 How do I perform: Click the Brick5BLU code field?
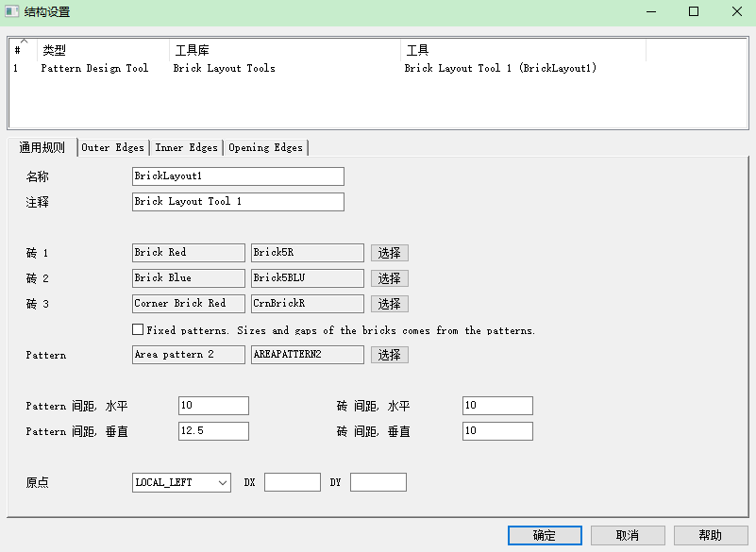[308, 278]
